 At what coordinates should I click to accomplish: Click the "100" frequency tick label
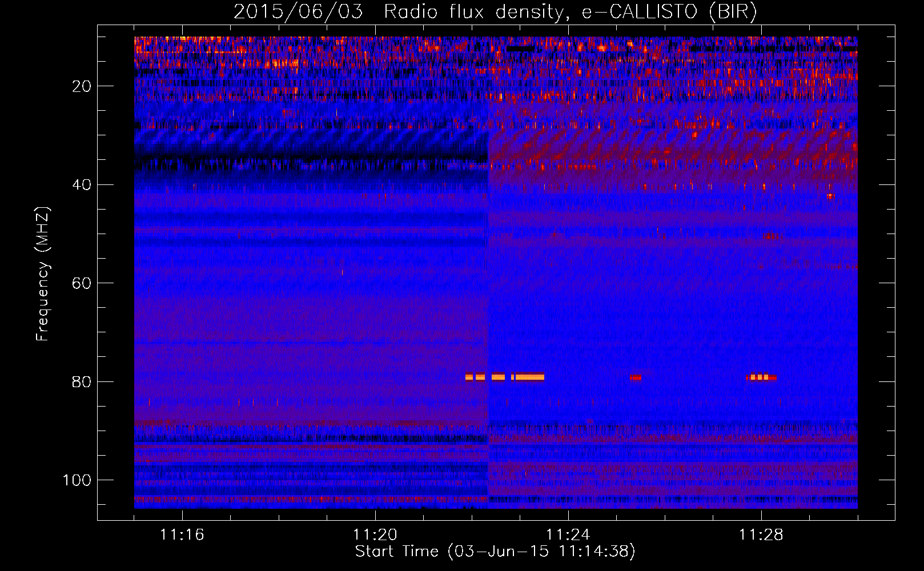tap(77, 480)
